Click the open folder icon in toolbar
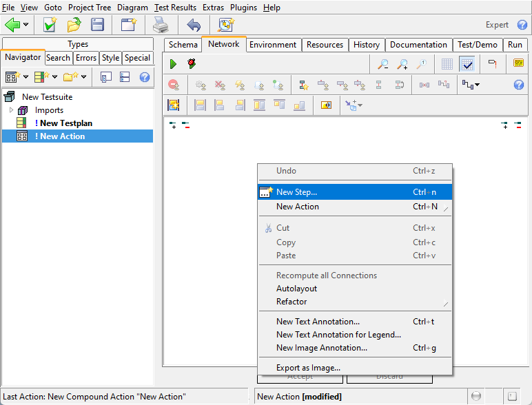Viewport: 532px width, 405px height. [74, 25]
